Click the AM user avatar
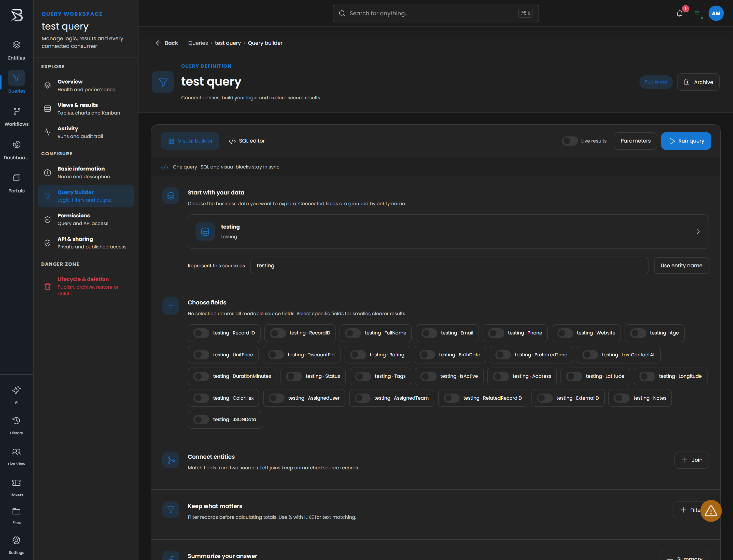Screen dimensions: 733x560 716,13
